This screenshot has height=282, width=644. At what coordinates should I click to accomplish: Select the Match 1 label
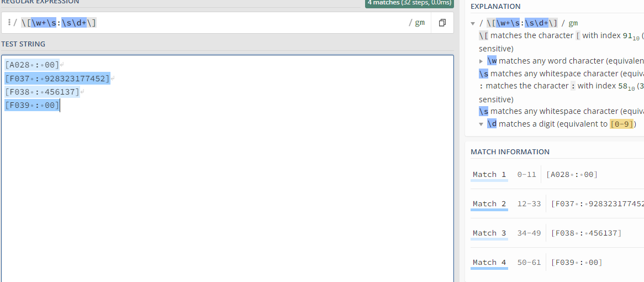tap(489, 175)
